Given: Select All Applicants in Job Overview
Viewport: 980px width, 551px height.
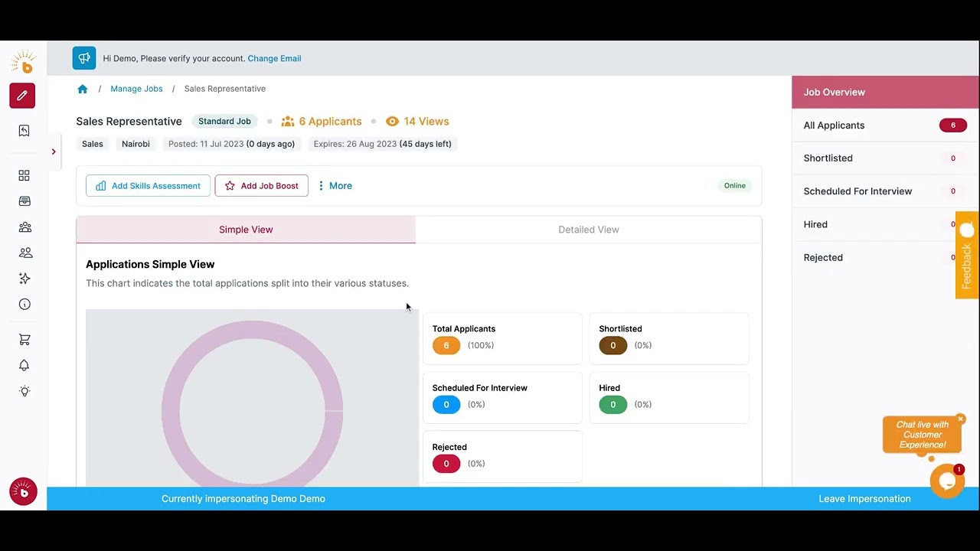Looking at the screenshot, I should pos(885,126).
